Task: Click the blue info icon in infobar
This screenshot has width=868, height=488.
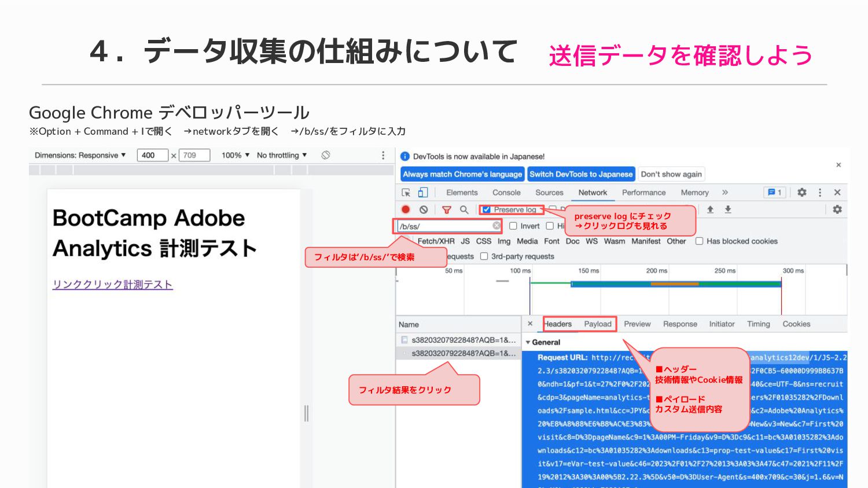Action: (405, 156)
